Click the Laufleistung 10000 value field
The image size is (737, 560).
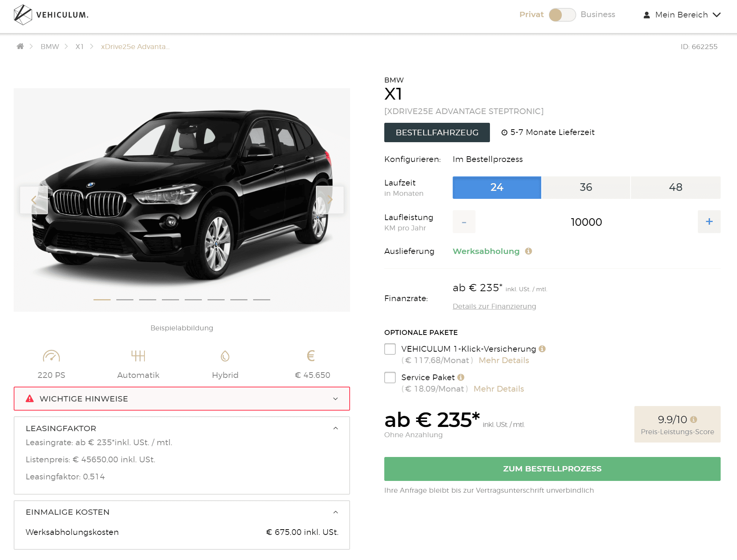pos(586,222)
